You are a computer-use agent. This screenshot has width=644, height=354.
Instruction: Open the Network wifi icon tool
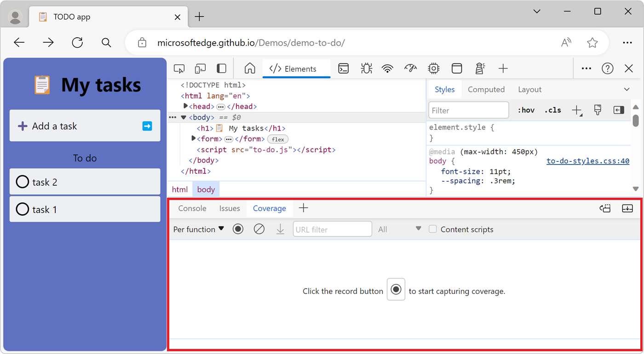[x=388, y=69]
